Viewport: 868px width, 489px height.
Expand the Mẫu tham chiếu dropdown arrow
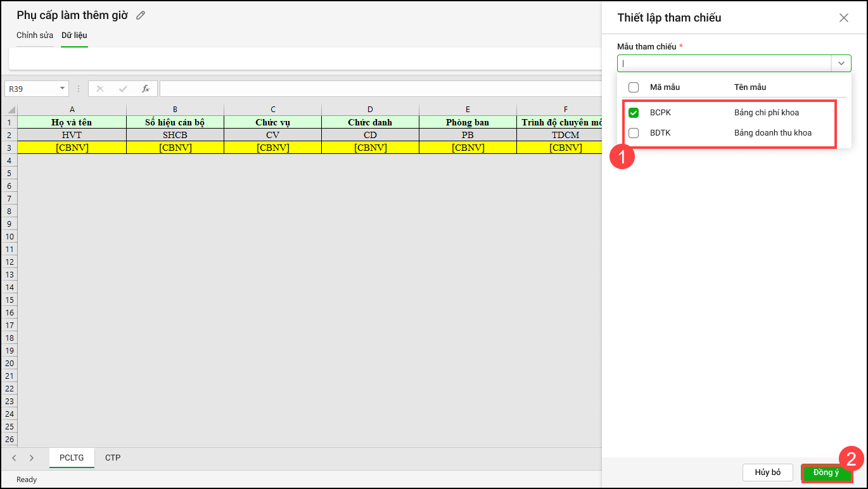[x=841, y=63]
